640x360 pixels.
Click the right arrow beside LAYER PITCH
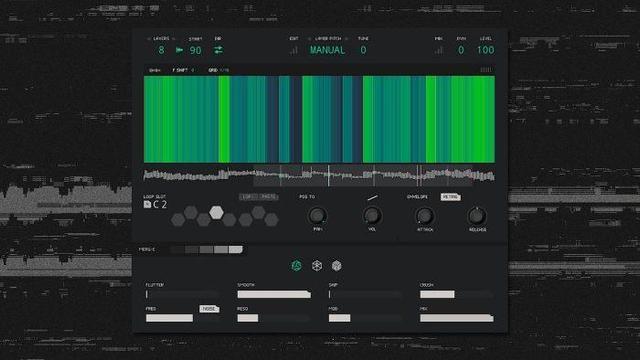click(x=347, y=39)
